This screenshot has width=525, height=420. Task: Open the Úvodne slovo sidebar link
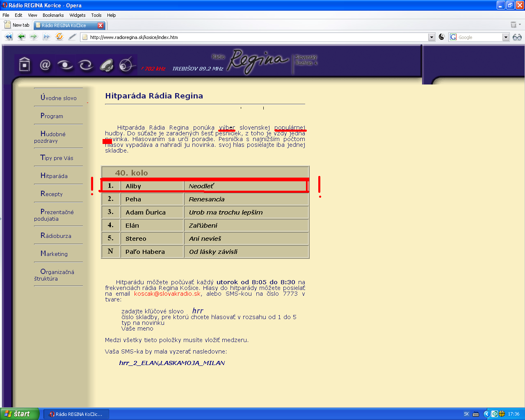58,98
